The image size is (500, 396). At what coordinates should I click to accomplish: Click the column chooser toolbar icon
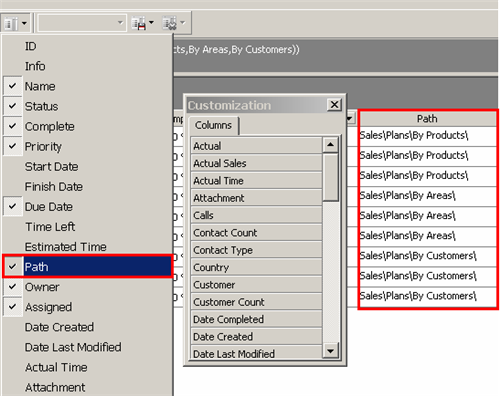tap(11, 23)
